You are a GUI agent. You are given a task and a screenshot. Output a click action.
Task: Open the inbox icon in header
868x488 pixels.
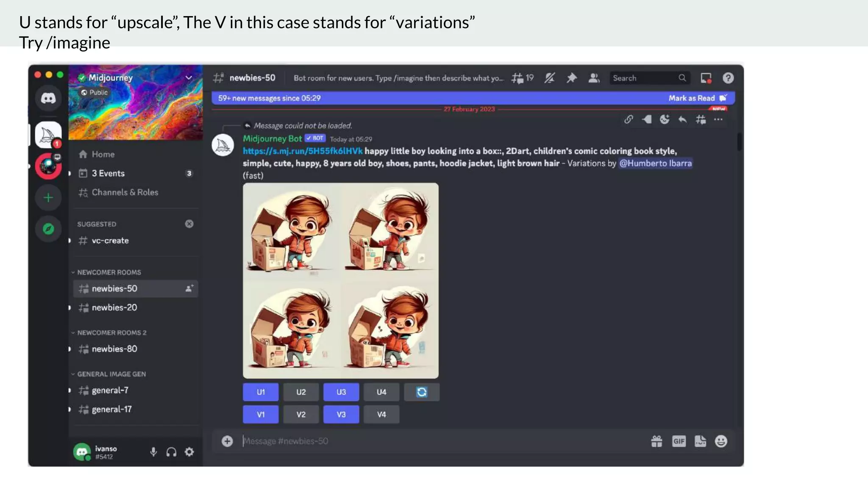point(706,78)
